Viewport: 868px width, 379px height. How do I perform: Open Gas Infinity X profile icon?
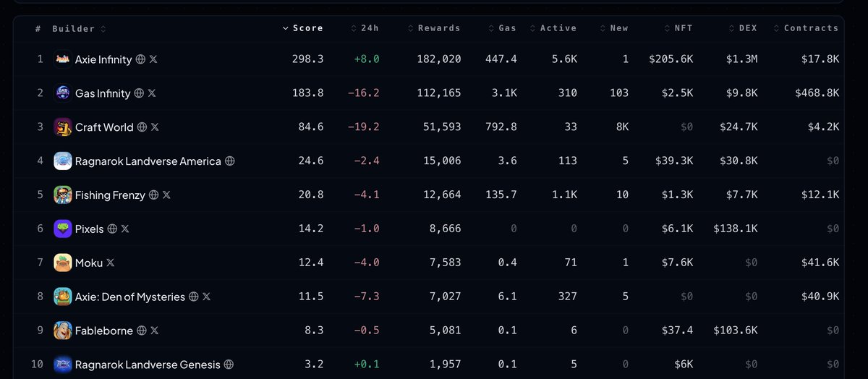tap(152, 93)
